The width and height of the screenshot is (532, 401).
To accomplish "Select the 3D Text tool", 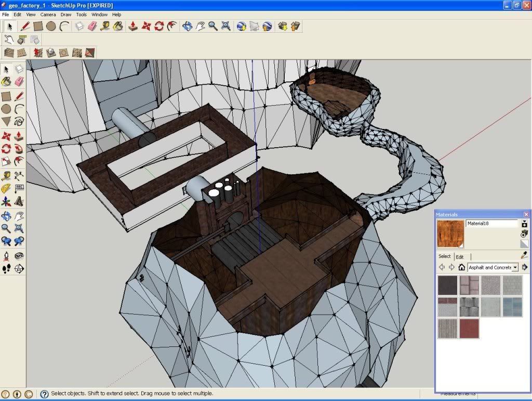I will click(19, 201).
